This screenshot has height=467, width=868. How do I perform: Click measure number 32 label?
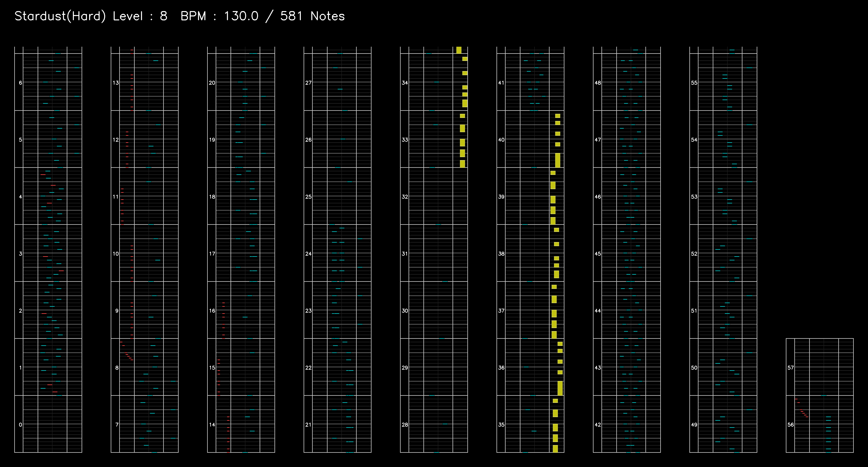tap(405, 197)
